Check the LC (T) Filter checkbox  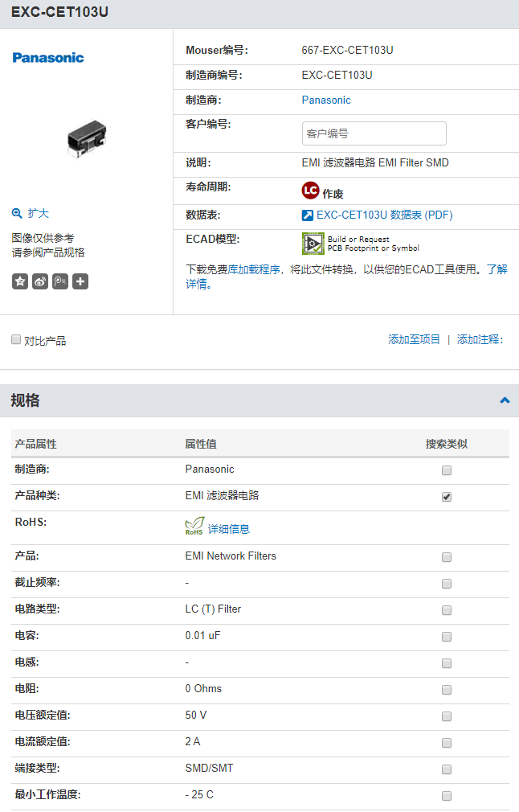pyautogui.click(x=447, y=610)
